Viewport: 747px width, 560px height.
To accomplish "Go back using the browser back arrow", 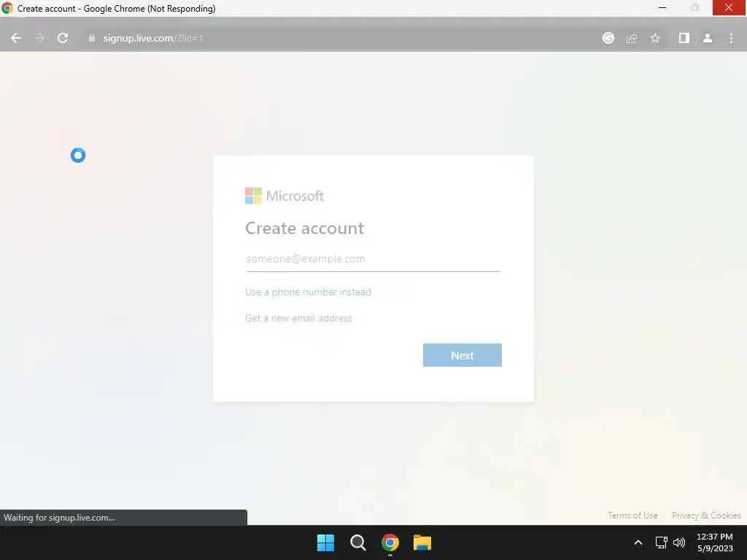I will pos(16,38).
